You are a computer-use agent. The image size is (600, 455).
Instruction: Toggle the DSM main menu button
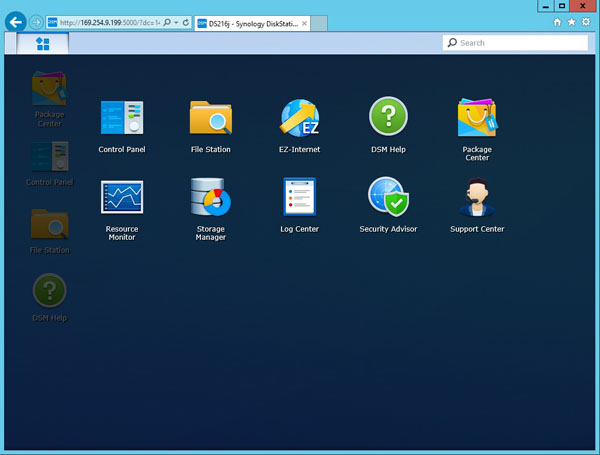tap(43, 44)
